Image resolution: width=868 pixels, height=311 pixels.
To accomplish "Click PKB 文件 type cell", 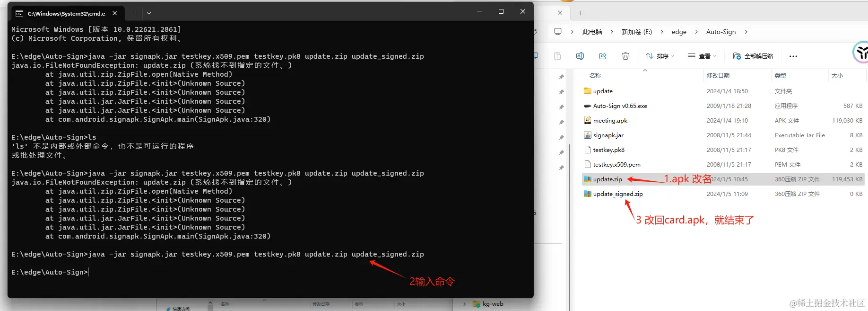I will (x=786, y=150).
